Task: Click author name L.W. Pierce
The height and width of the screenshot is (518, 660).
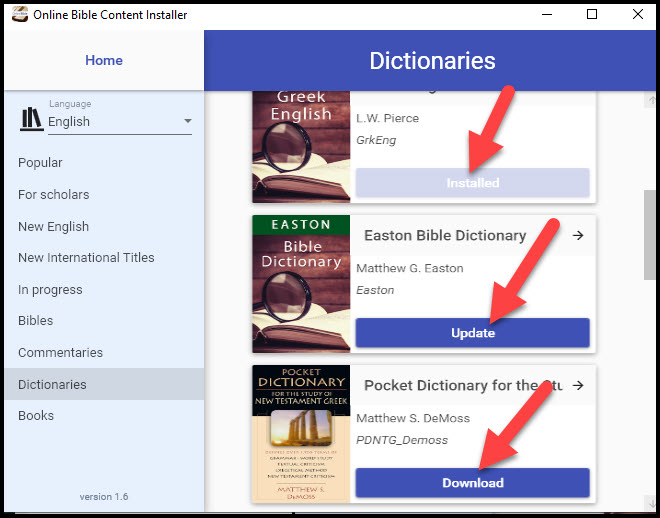Action: (387, 118)
